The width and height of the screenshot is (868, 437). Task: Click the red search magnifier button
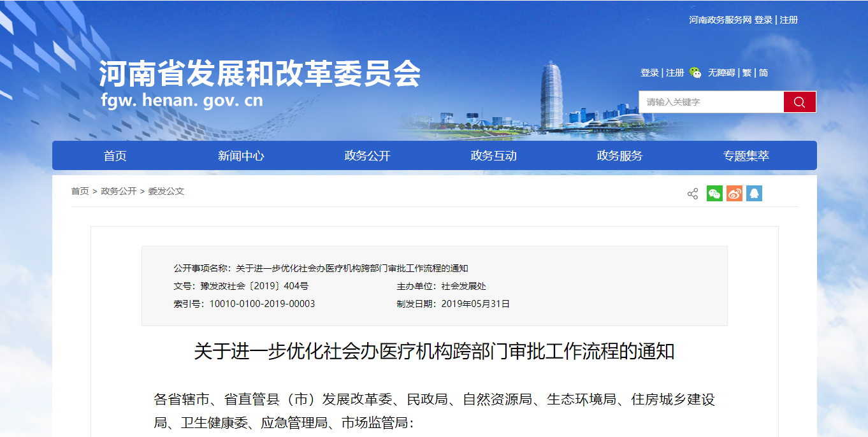799,102
